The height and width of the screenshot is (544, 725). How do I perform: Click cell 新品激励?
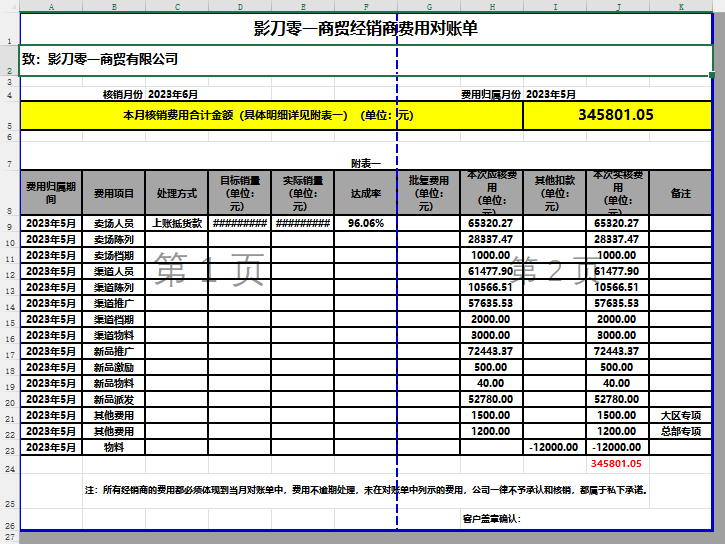[114, 367]
